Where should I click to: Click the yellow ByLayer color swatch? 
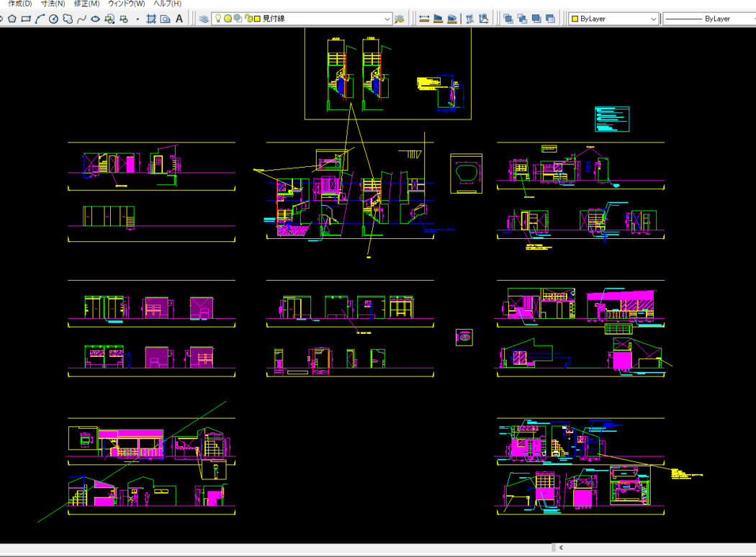coord(575,19)
